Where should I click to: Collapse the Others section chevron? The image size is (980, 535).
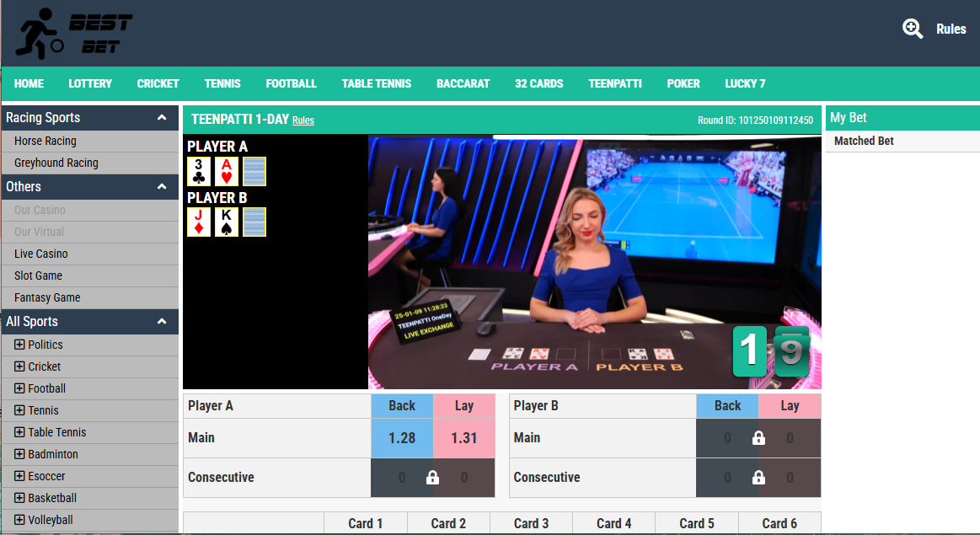[x=162, y=186]
